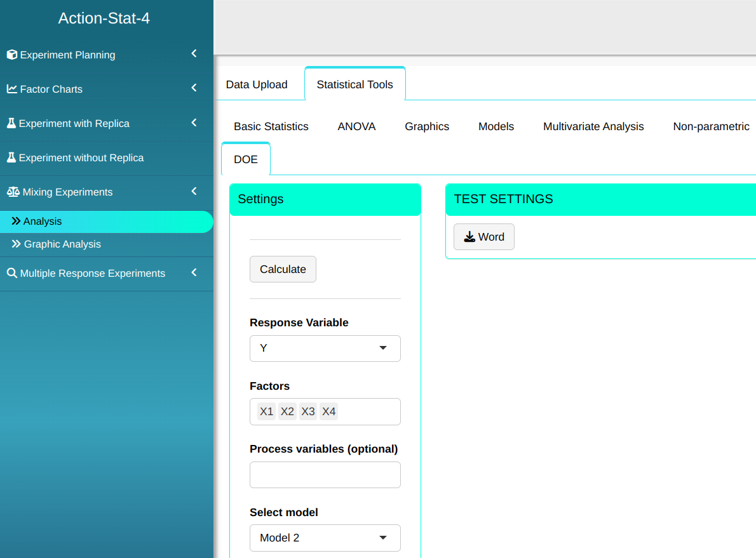Open the Select model dropdown

point(325,538)
